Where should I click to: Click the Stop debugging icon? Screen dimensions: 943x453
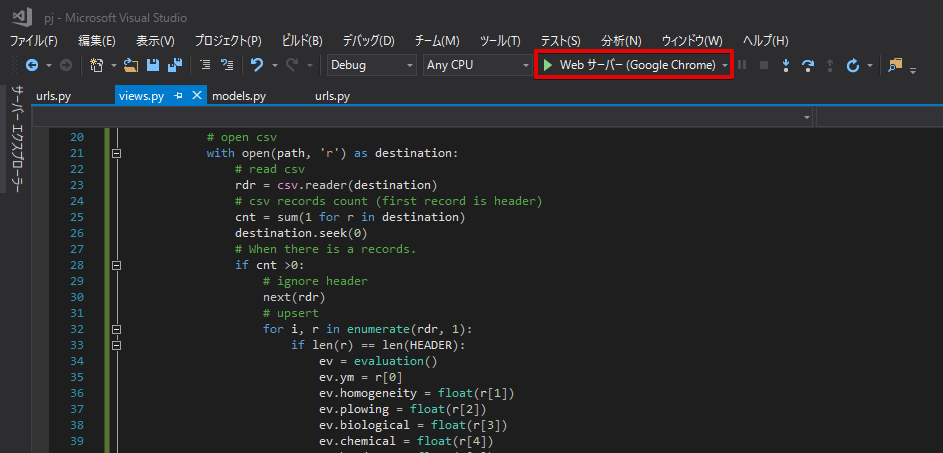[x=764, y=65]
